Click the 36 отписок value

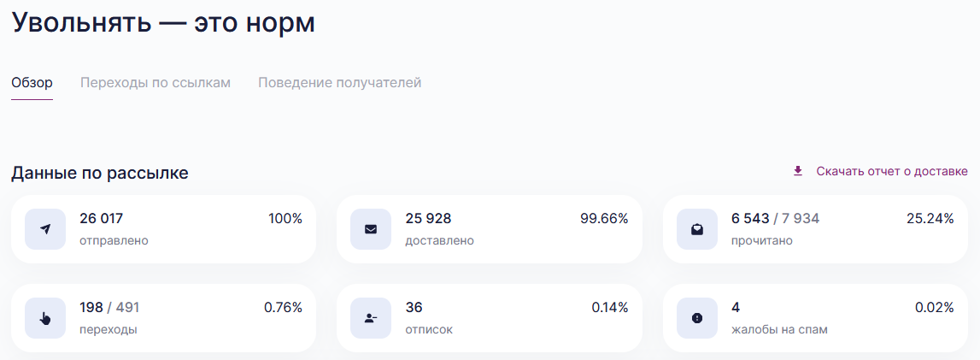(x=414, y=308)
